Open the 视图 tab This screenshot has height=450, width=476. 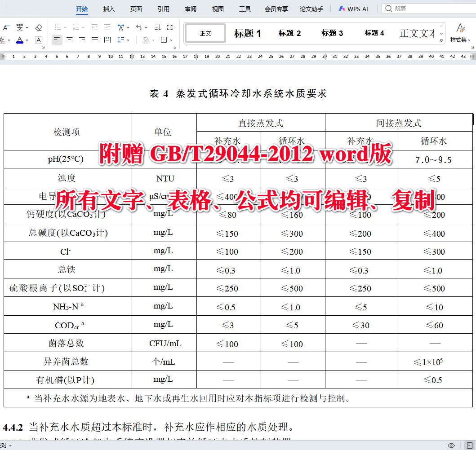pyautogui.click(x=218, y=9)
